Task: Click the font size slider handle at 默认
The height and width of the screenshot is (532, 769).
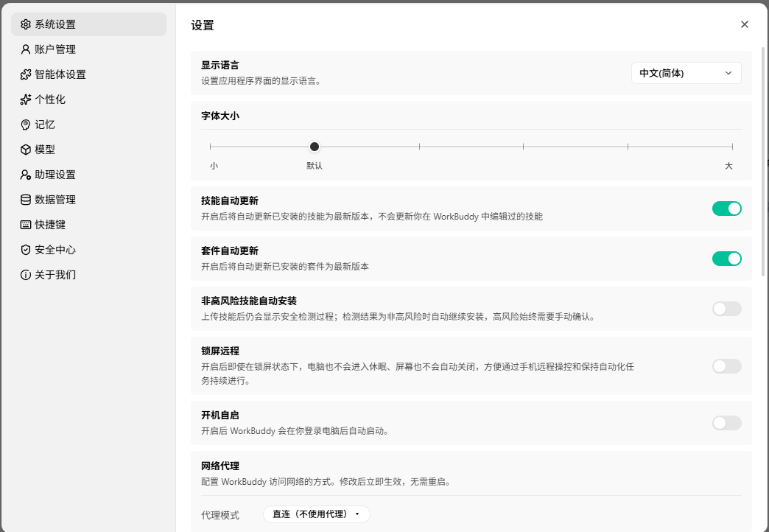Action: point(315,146)
